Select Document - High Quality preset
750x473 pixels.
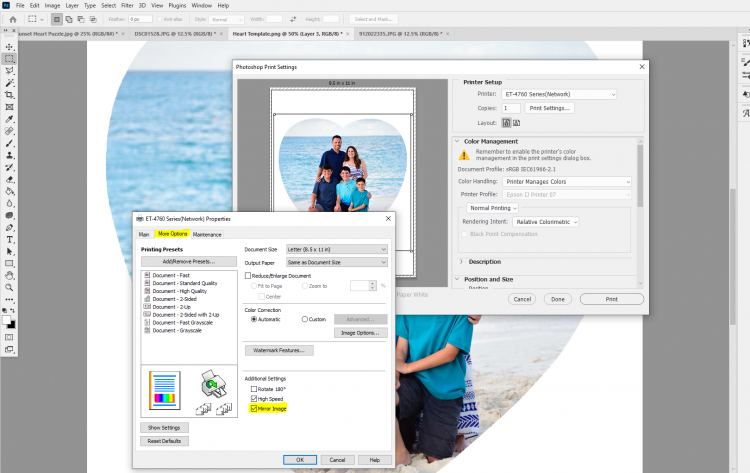point(179,291)
